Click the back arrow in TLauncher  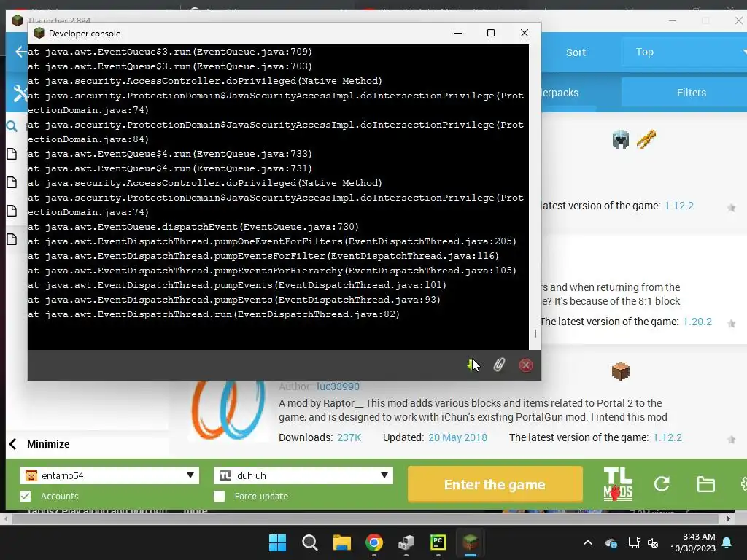(x=20, y=52)
